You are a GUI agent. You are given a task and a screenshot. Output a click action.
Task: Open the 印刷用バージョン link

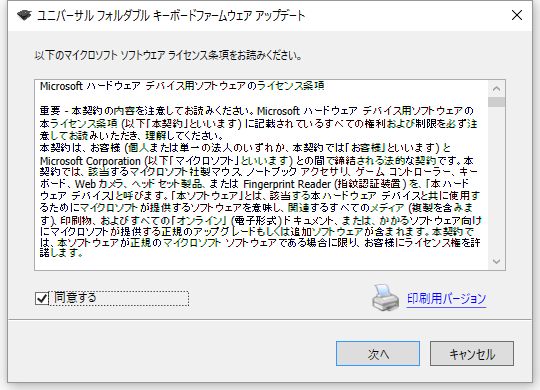tap(446, 298)
